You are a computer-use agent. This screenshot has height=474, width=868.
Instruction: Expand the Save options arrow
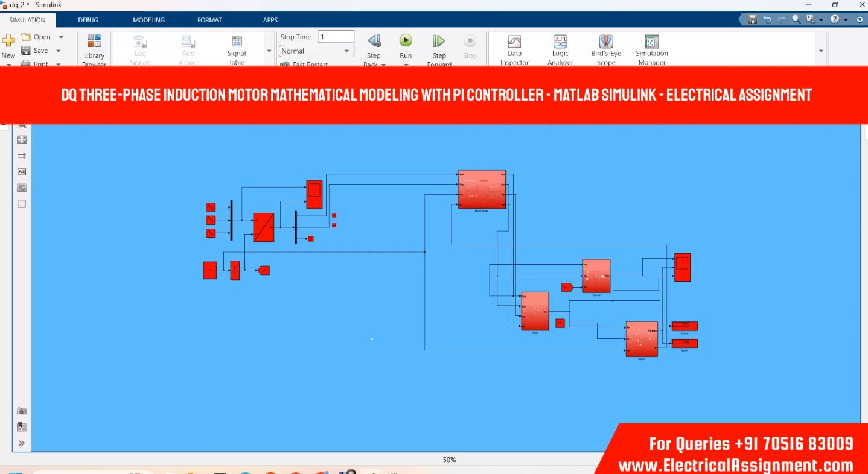pyautogui.click(x=59, y=51)
